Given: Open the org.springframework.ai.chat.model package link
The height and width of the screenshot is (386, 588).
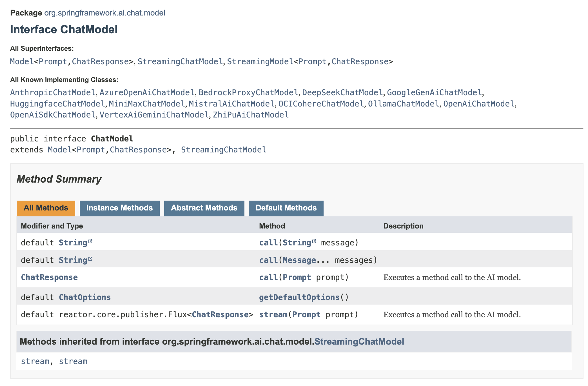Looking at the screenshot, I should pos(104,13).
